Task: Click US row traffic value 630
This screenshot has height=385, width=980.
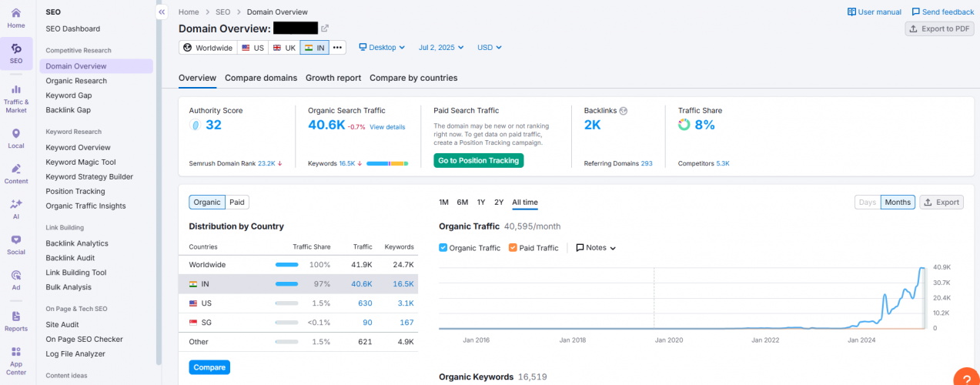Action: click(x=365, y=303)
